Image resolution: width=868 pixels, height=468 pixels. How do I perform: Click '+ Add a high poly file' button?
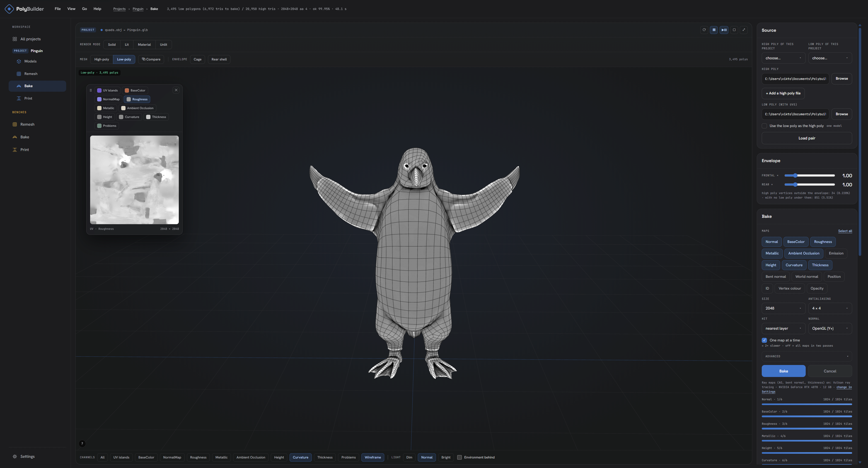click(x=783, y=93)
